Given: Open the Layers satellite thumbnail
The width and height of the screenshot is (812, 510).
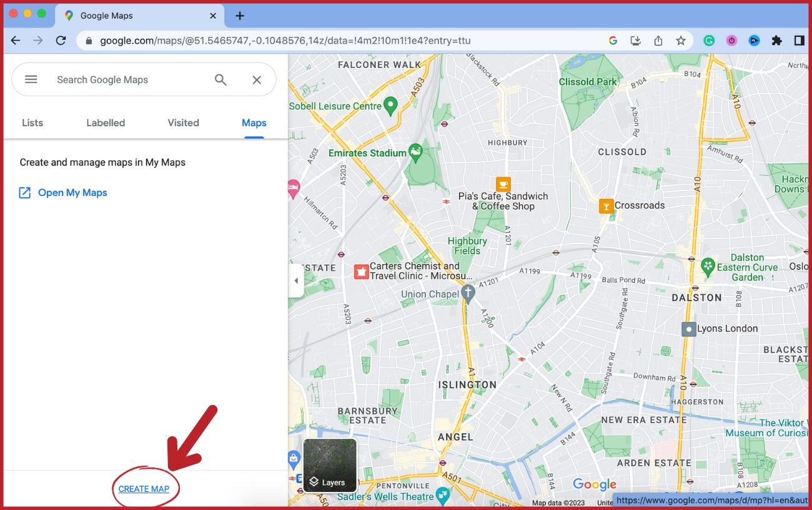Looking at the screenshot, I should click(x=330, y=465).
